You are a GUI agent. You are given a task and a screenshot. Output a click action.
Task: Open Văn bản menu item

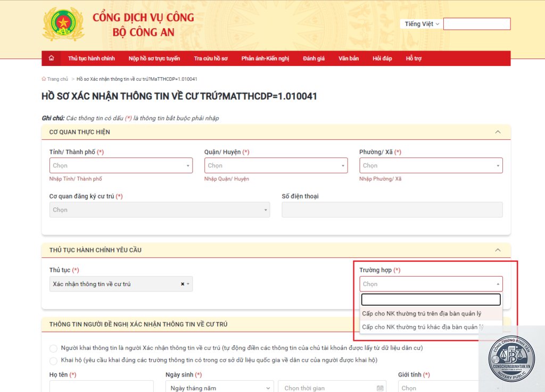(x=349, y=59)
